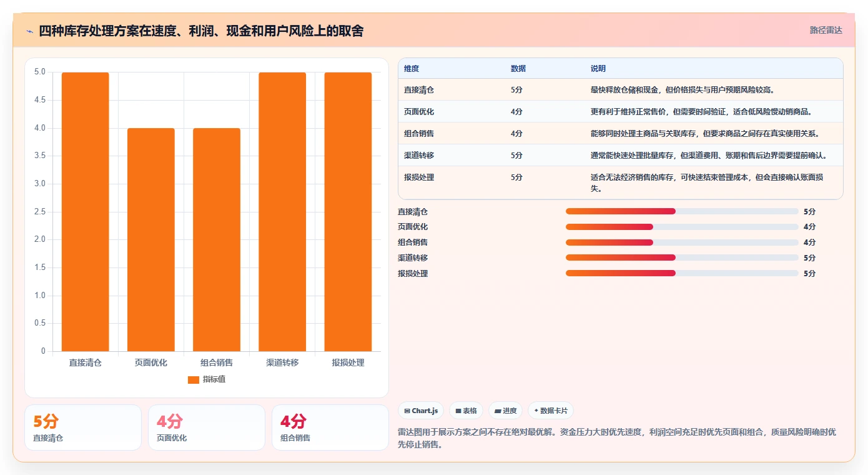Click the 数据 column header

click(x=518, y=68)
